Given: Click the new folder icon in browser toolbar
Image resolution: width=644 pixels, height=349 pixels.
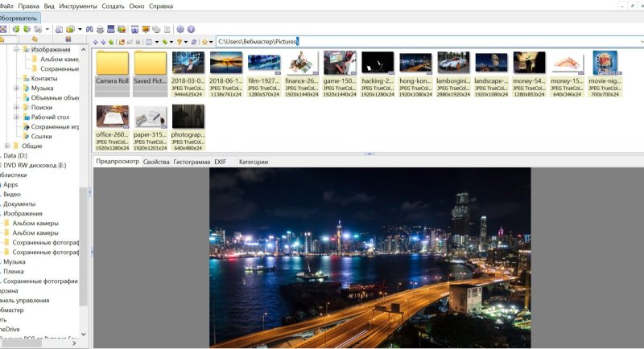Looking at the screenshot, I should click(x=122, y=42).
